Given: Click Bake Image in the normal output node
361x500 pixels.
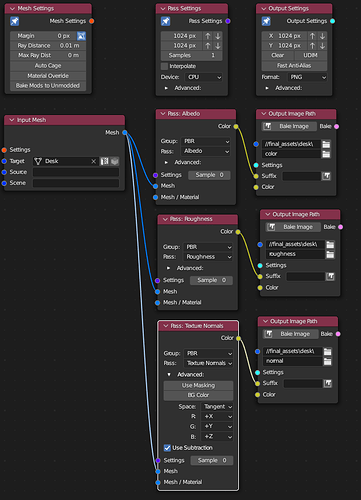Looking at the screenshot, I should [291, 334].
